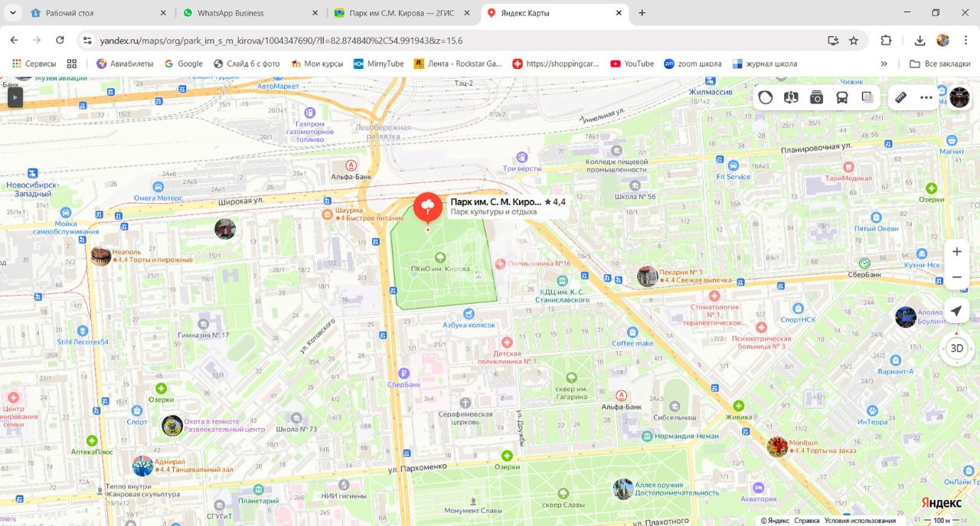Toggle street panoramas mode
The height and width of the screenshot is (526, 980).
coord(791,97)
